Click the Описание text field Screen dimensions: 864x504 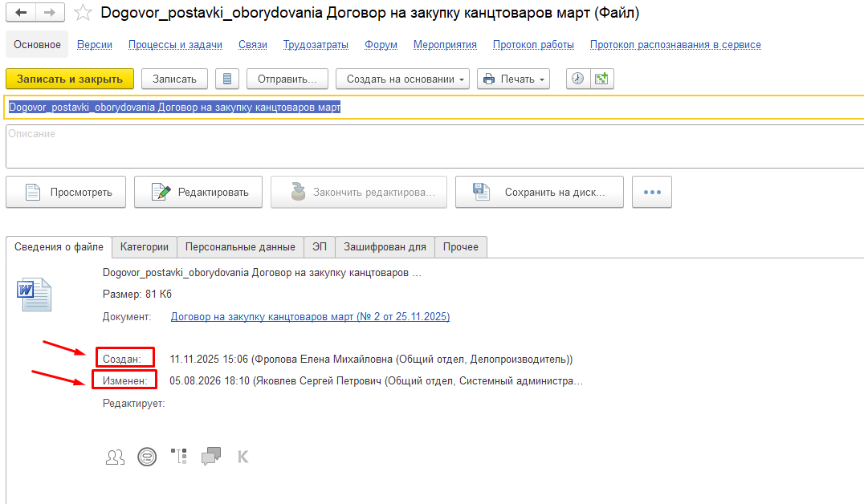tap(434, 147)
